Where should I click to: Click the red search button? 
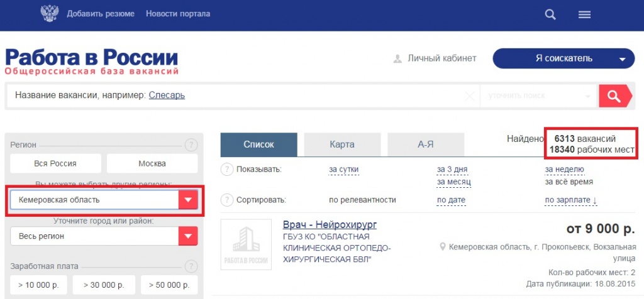(x=614, y=96)
